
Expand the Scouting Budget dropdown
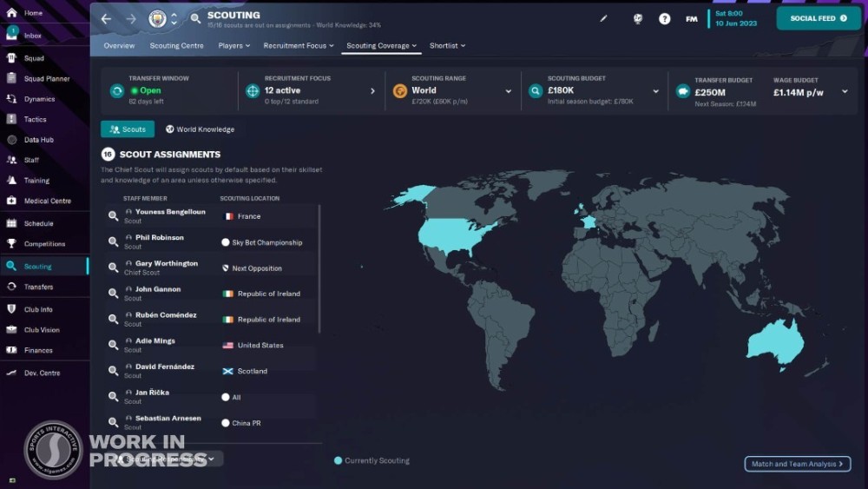[655, 90]
